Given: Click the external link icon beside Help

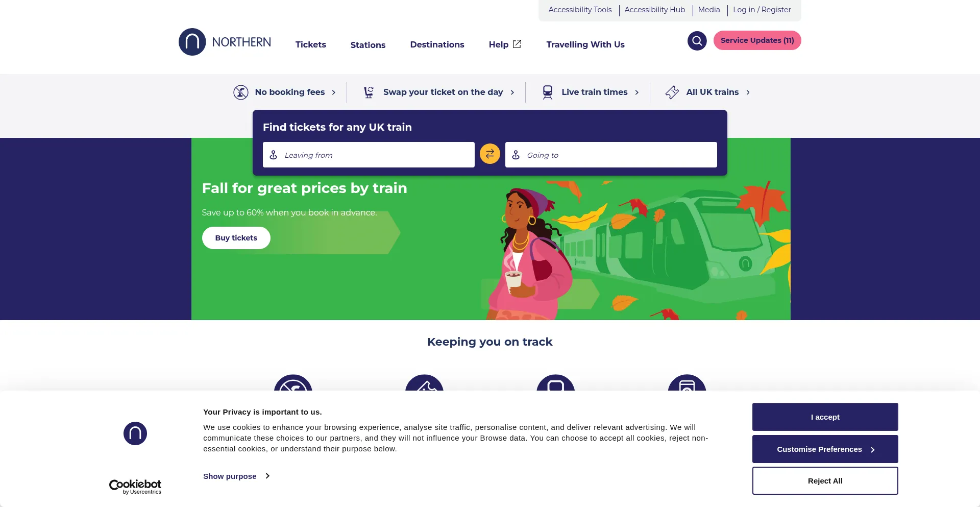Looking at the screenshot, I should pos(517,44).
